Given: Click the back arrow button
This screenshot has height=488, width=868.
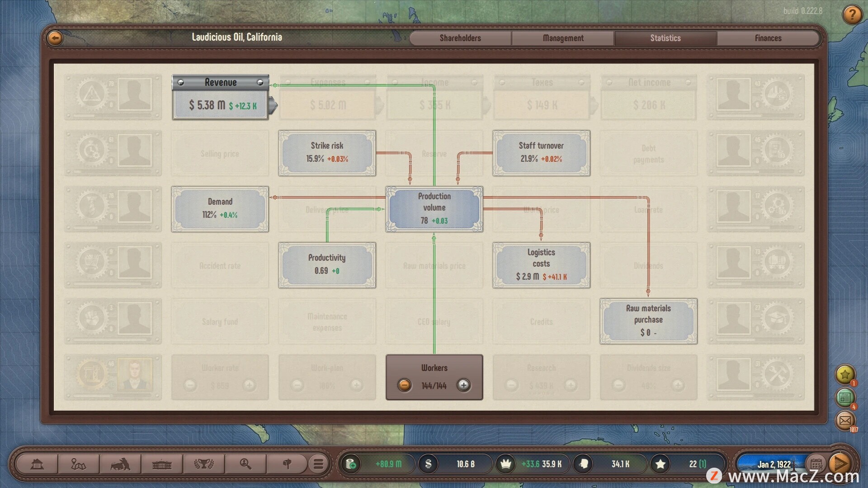Looking at the screenshot, I should pos(55,38).
